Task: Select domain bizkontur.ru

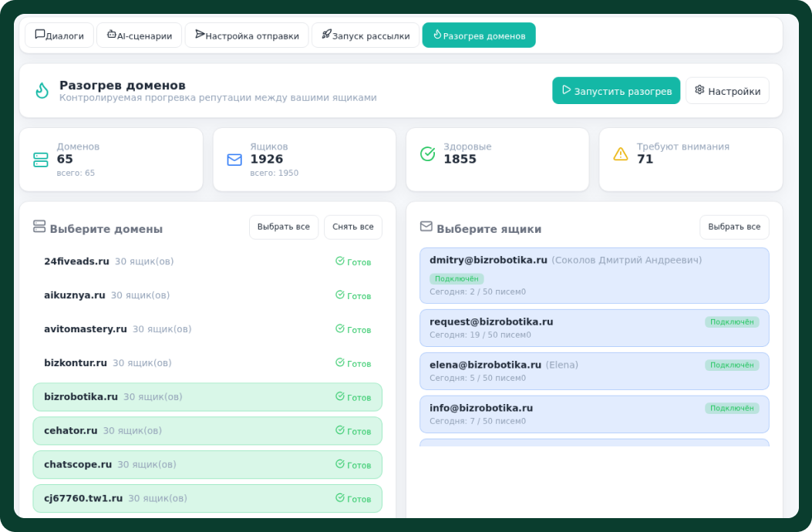Action: coord(207,363)
